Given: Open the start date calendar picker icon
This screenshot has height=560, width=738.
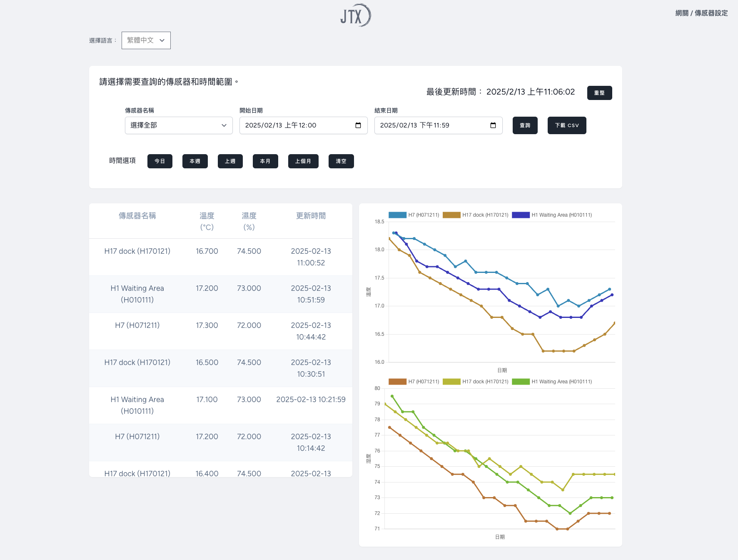Looking at the screenshot, I should [x=358, y=125].
